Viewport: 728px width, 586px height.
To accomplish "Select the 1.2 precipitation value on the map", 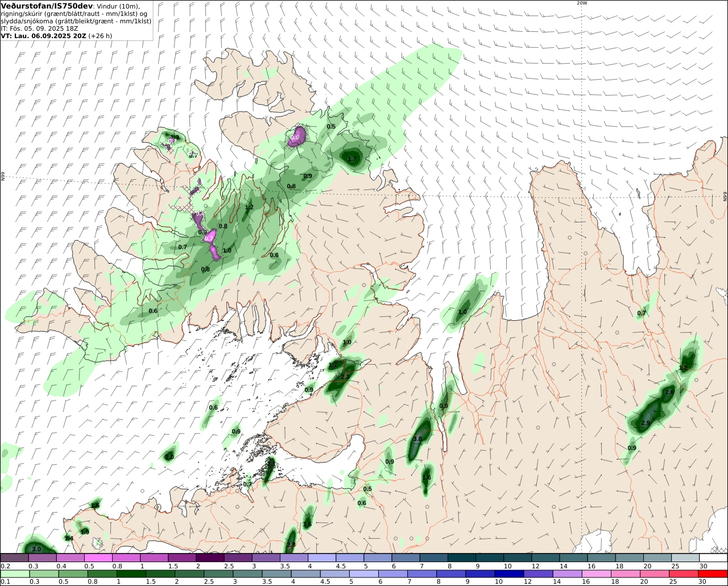I will pos(249,208).
